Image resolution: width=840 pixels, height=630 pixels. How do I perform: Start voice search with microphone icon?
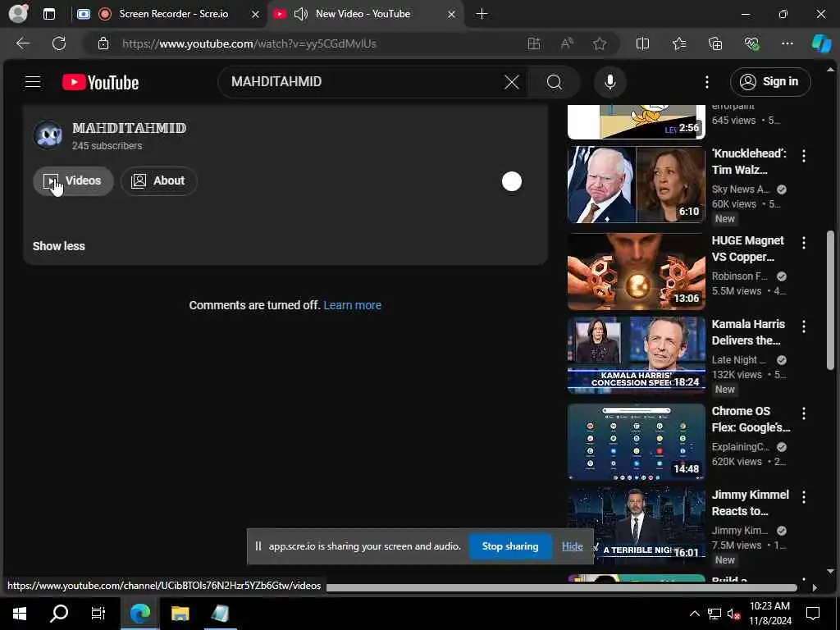click(x=609, y=82)
